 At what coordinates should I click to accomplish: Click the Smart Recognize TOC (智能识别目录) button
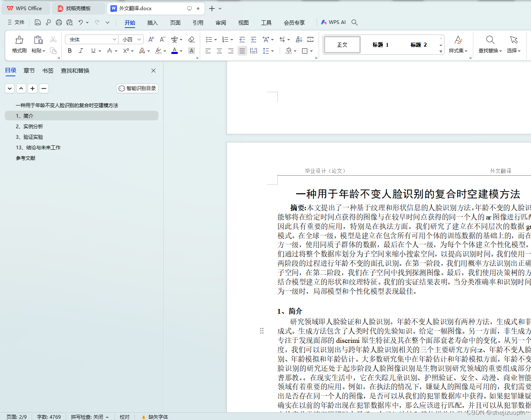137,88
